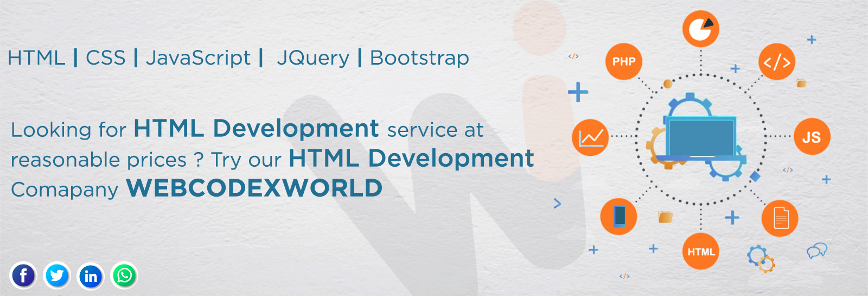Click the orange HTML circle icon
Image resolution: width=868 pixels, height=296 pixels.
701,251
